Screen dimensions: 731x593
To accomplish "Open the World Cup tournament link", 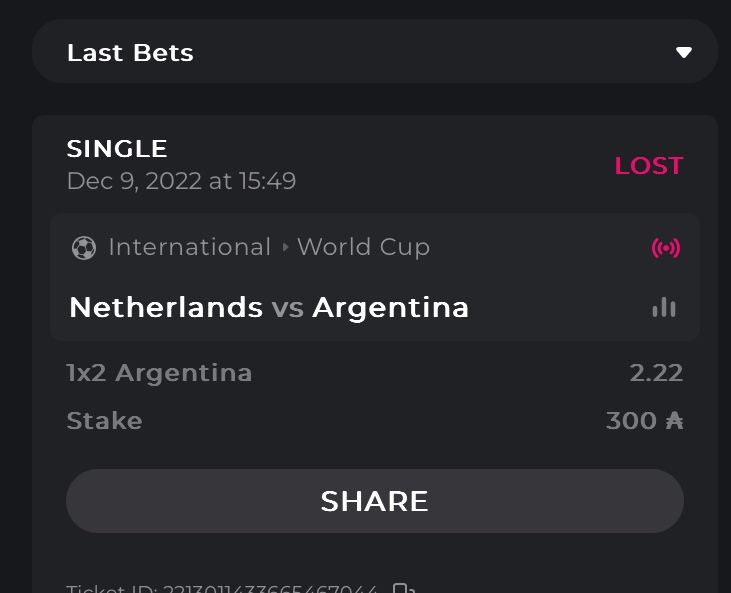I will (363, 247).
